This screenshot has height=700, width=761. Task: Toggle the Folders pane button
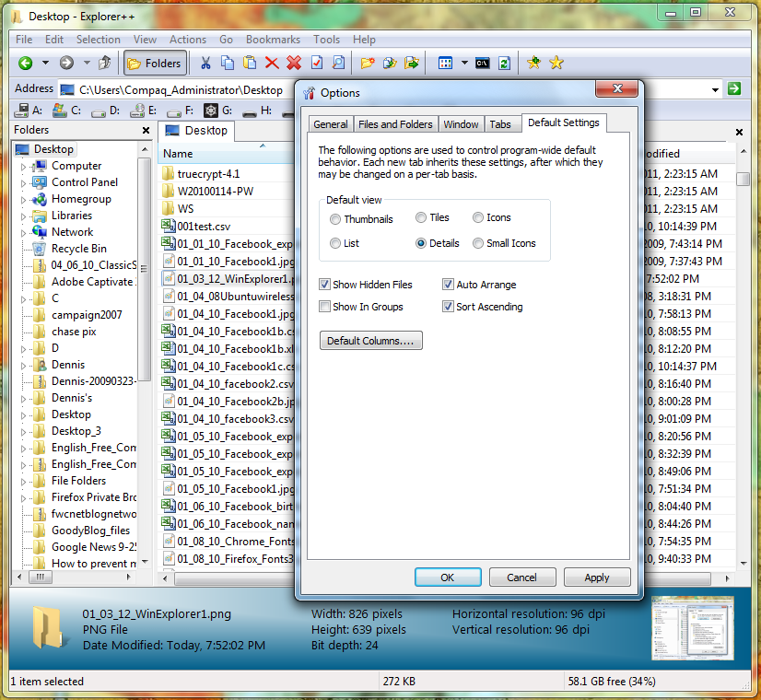(x=155, y=63)
